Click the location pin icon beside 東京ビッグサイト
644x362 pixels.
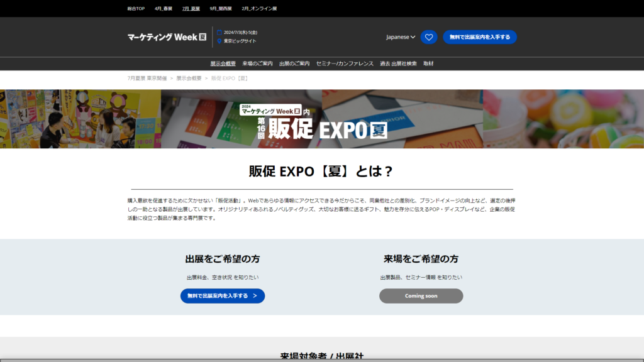pos(219,41)
